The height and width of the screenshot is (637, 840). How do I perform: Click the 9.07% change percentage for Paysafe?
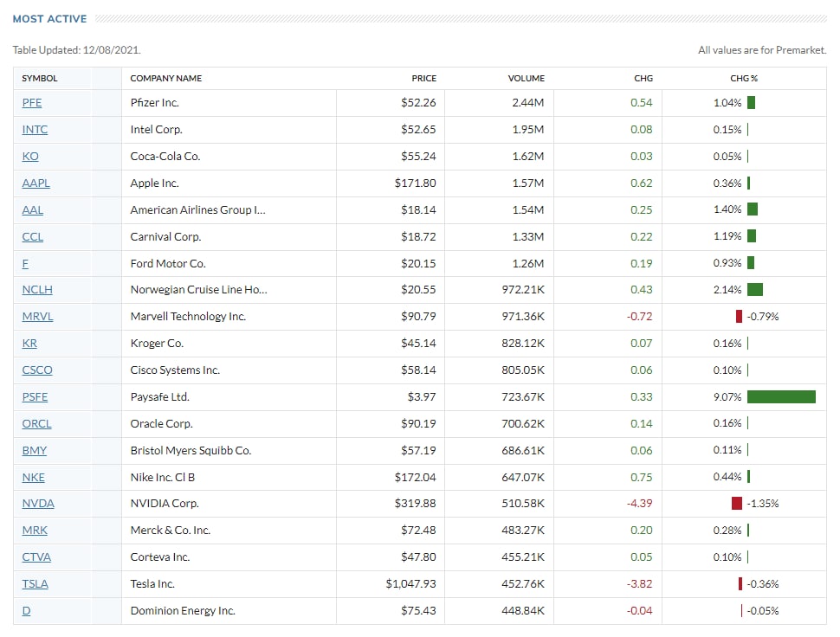727,396
